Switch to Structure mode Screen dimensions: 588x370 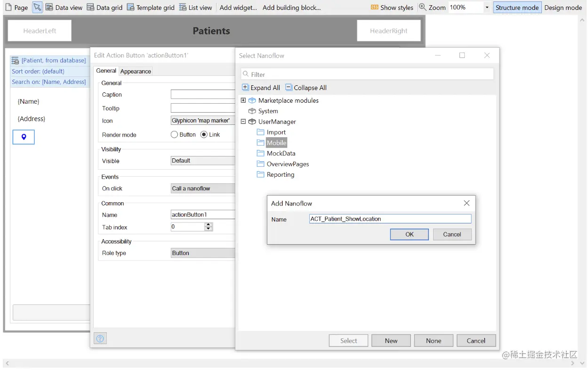(x=517, y=8)
